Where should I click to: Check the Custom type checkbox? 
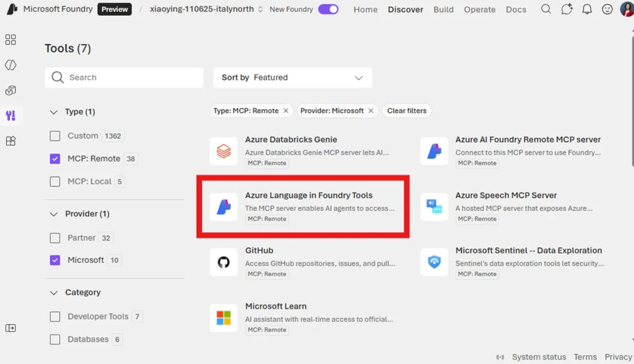tap(55, 136)
